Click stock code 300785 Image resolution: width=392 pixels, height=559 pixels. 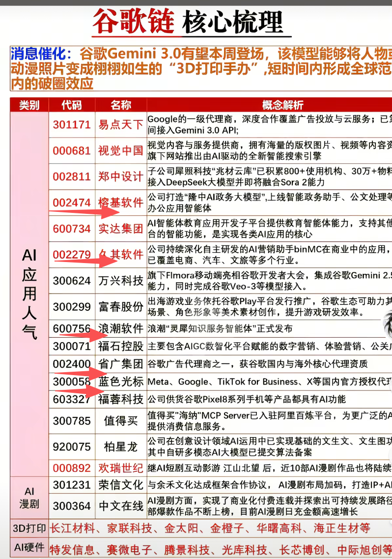point(72,421)
